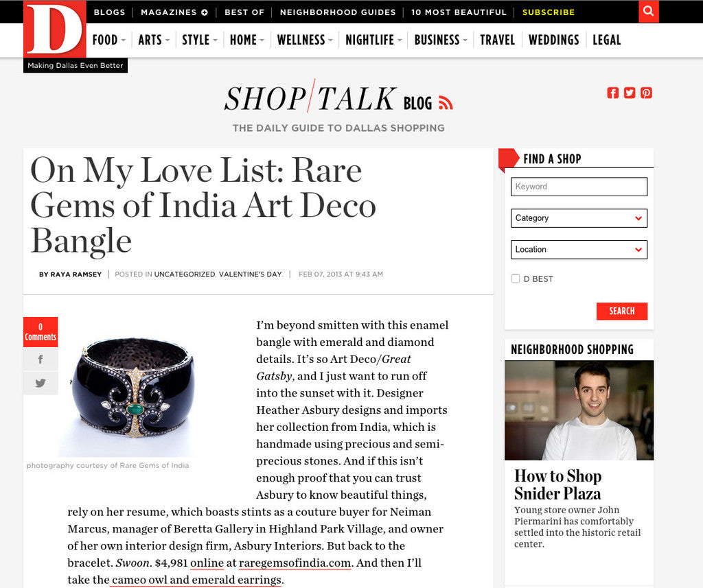Follow the raregemsofindia.com link
Screen dimensions: 703x588
[x=295, y=563]
